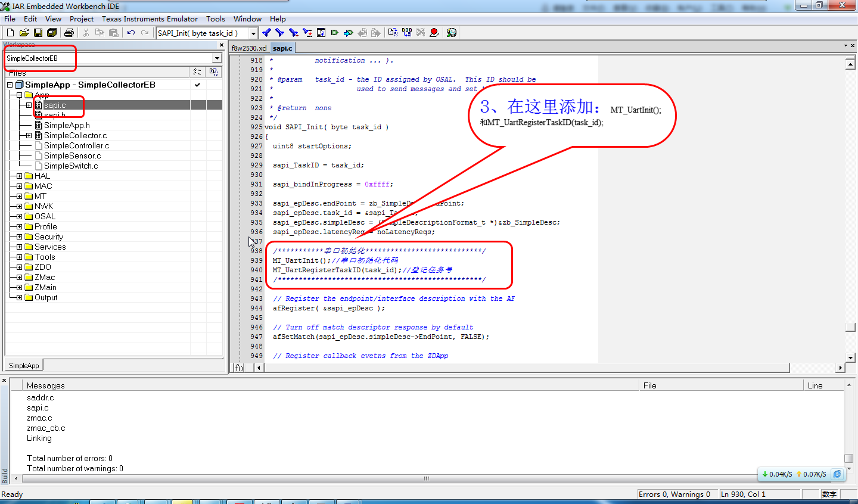Expand the SimpleCollector.c file node
Viewport: 858px width, 504px height.
29,135
